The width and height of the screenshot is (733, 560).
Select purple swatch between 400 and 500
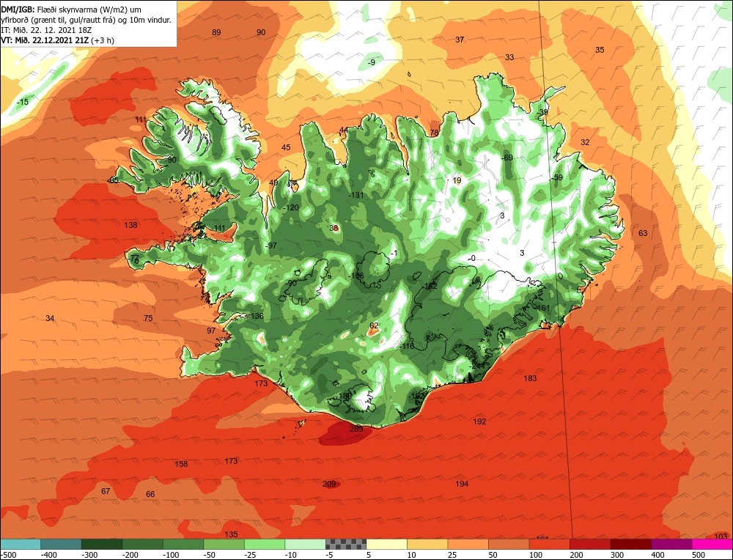671,544
